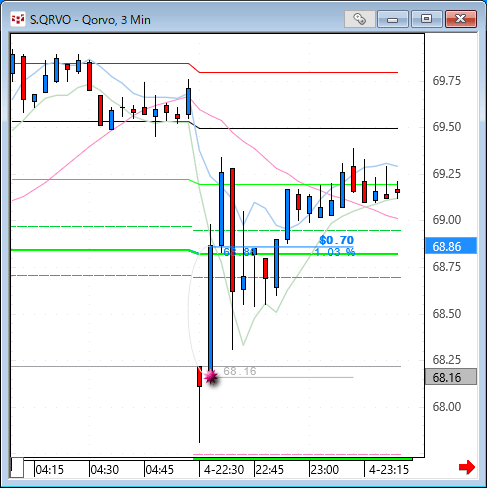Viewport: 487px width, 488px height.
Task: Click the 22:45 time axis label
Action: (x=269, y=470)
